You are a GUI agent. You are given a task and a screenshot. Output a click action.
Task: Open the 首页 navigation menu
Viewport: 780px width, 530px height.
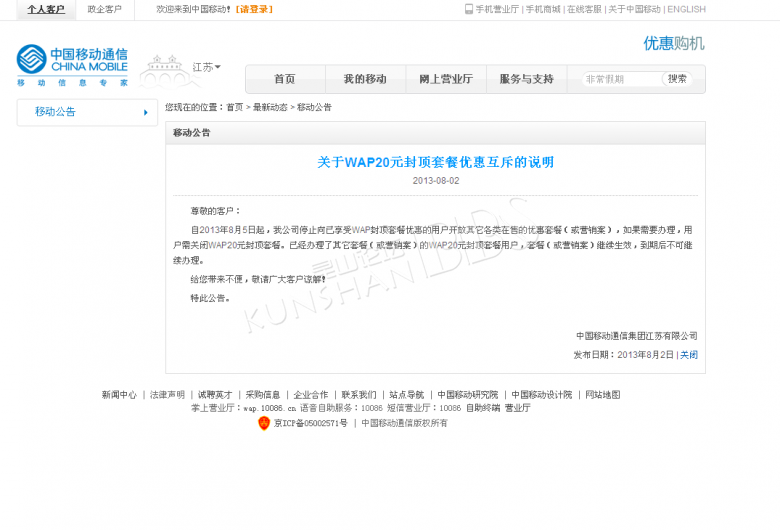tap(285, 79)
